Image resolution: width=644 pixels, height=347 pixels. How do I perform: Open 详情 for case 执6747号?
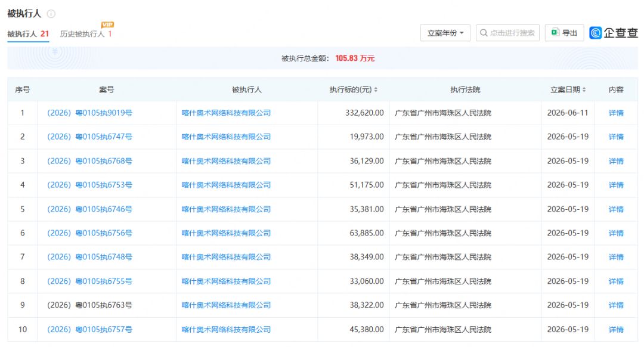pyautogui.click(x=616, y=137)
